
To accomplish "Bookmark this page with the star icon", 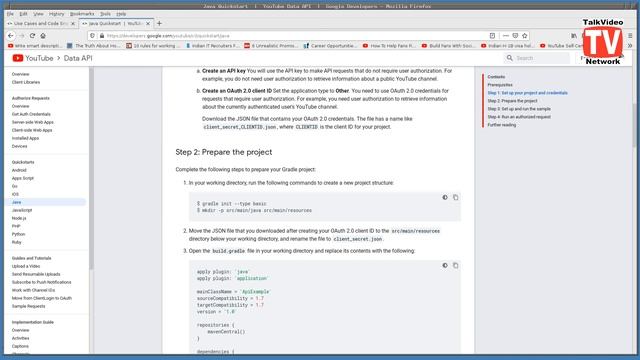I will [525, 36].
